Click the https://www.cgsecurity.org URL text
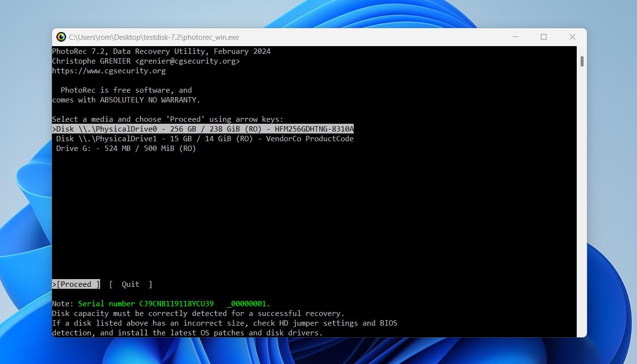Viewport: 637px width, 364px height. 109,71
